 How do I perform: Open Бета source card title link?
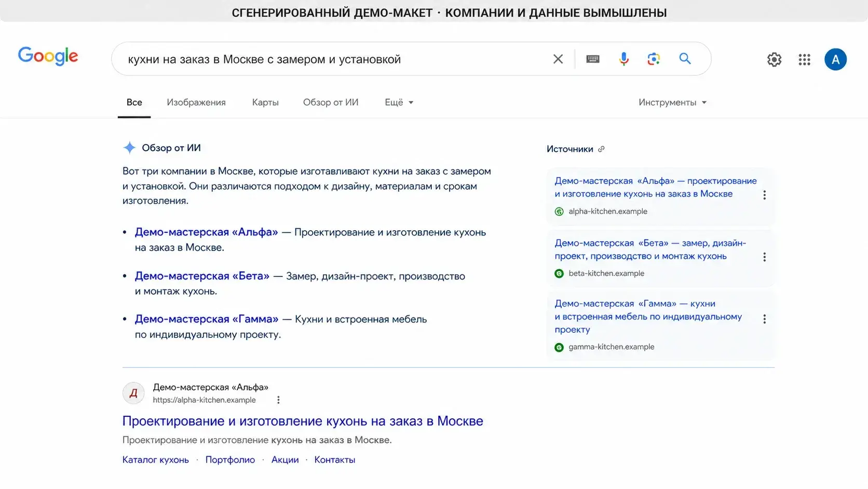click(650, 249)
